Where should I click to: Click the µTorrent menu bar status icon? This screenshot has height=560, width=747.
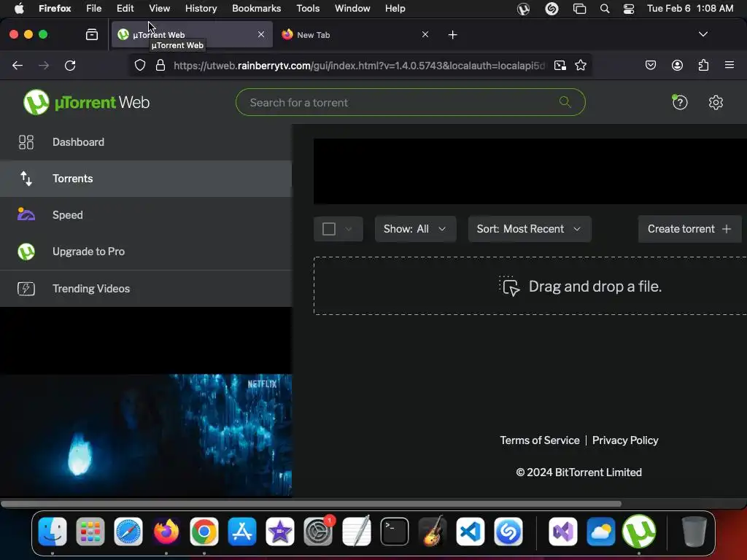523,9
